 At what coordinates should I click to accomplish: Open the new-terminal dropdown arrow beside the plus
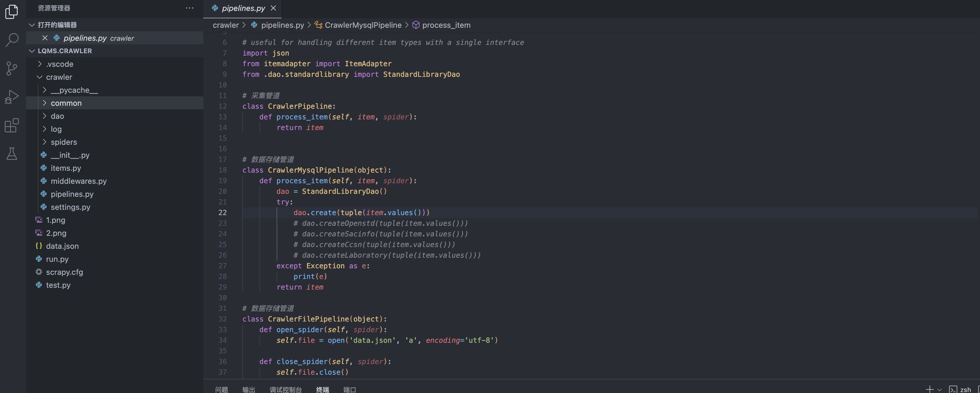tap(939, 389)
